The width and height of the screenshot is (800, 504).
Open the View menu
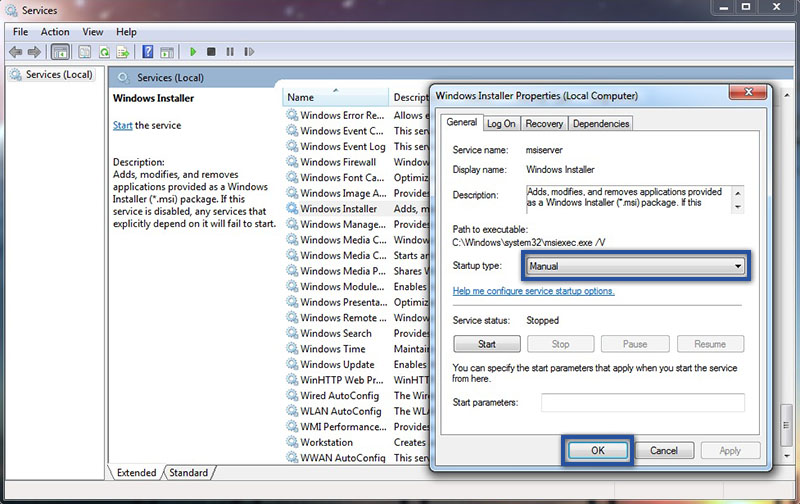93,32
